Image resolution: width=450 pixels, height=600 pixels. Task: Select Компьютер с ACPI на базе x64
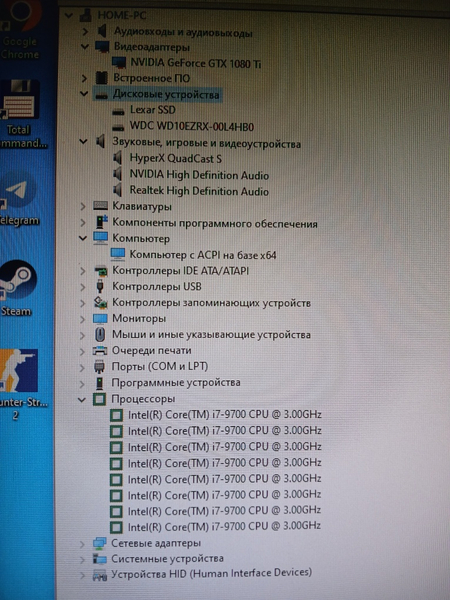[x=203, y=255]
